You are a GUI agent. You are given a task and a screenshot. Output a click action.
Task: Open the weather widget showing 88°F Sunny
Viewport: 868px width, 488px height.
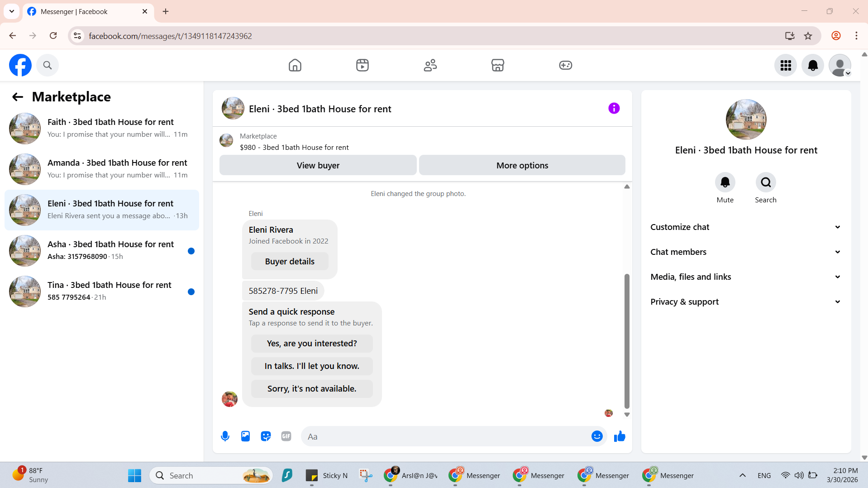30,475
